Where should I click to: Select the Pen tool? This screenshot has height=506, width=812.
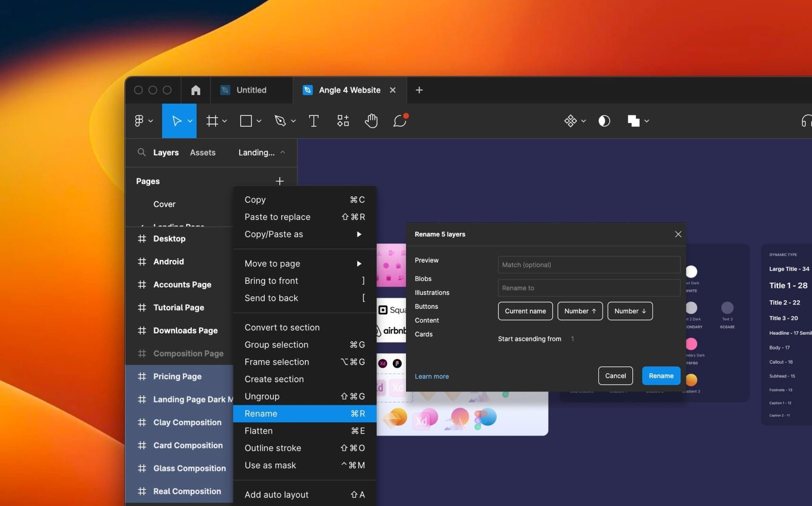pos(280,121)
